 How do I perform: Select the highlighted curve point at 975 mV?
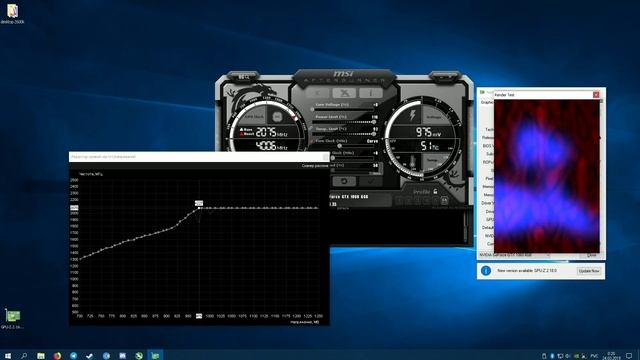pos(199,208)
